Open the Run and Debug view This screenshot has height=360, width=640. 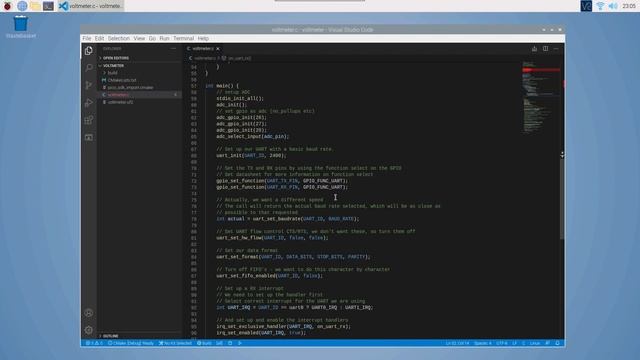89,102
